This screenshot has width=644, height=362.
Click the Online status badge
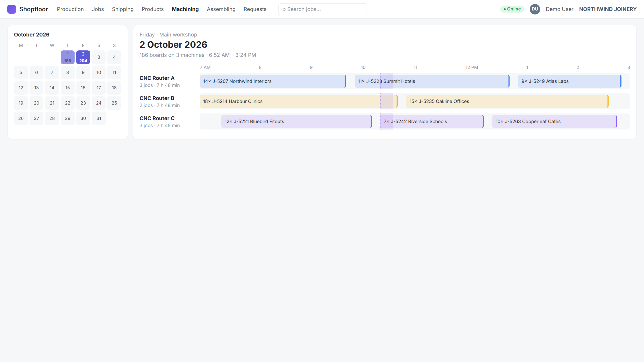tap(512, 9)
